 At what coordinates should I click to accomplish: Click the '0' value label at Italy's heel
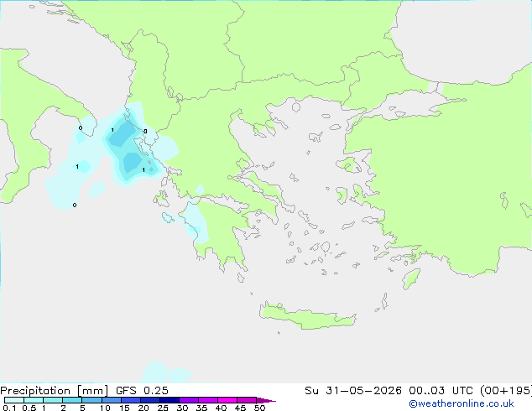[81, 127]
